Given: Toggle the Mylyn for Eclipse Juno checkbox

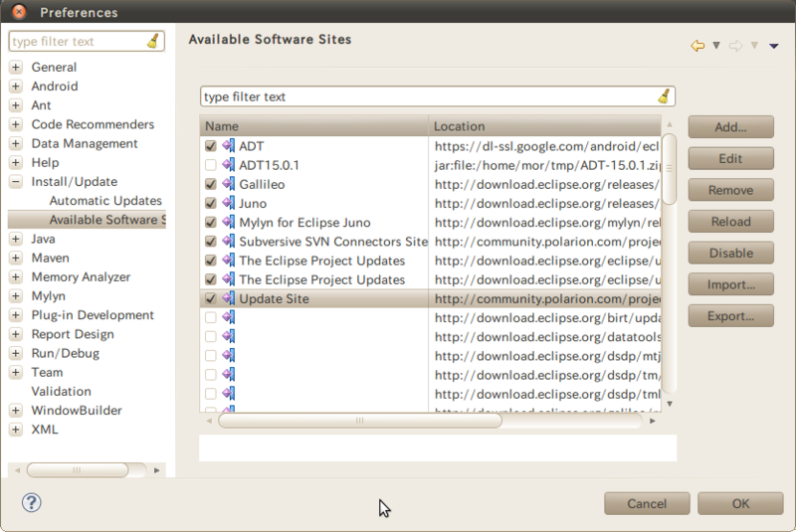Looking at the screenshot, I should [211, 222].
